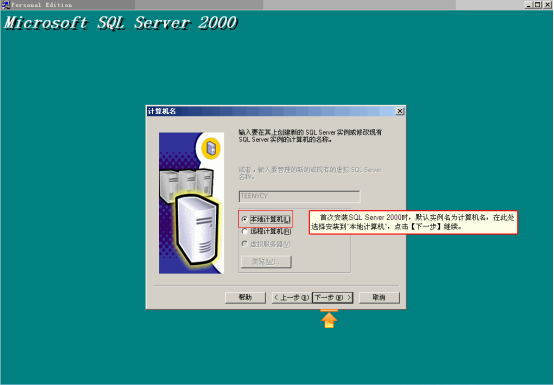Click the Microsoft SQL Server 2000 banner text
Image resolution: width=554 pixels, height=385 pixels.
[x=120, y=23]
